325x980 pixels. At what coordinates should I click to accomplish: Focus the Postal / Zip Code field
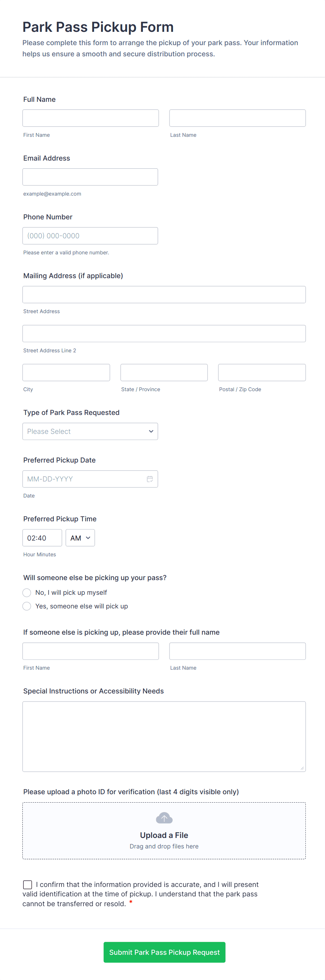click(x=261, y=373)
